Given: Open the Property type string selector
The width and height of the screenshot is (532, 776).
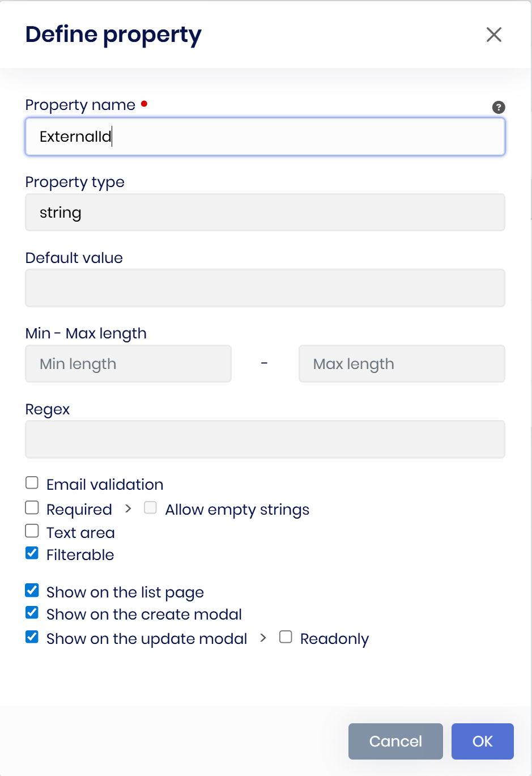Looking at the screenshot, I should click(265, 213).
